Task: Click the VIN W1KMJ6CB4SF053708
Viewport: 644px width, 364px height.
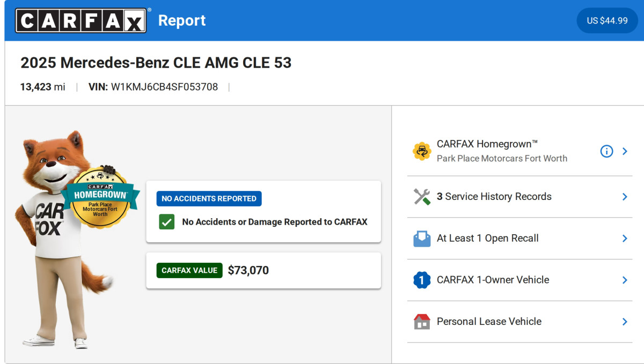Action: [153, 87]
